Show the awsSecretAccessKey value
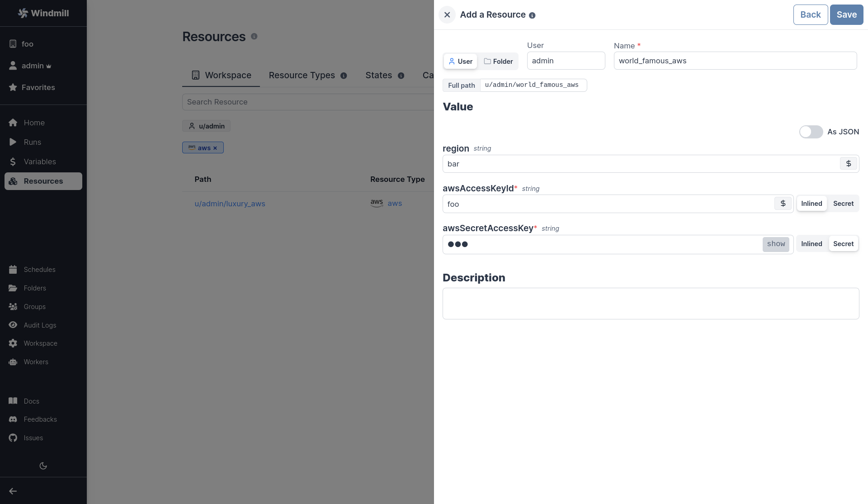 point(776,244)
